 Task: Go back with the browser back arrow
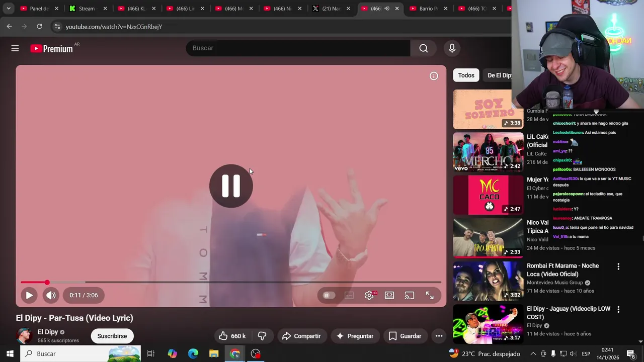click(x=9, y=27)
